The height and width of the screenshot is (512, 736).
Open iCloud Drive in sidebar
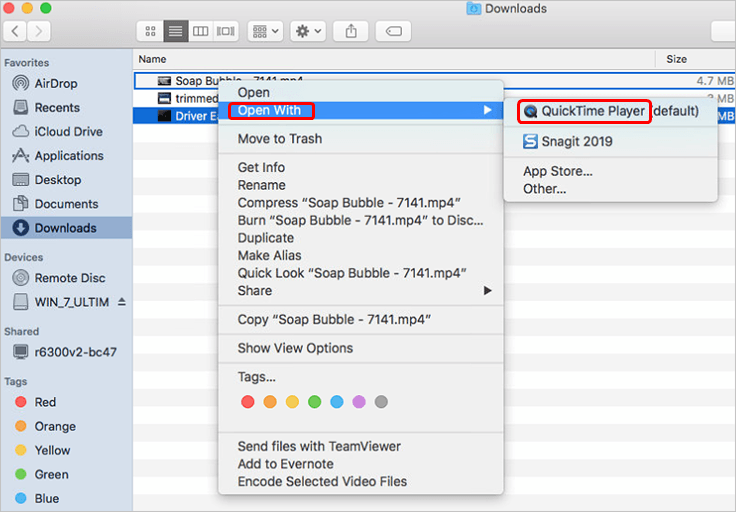point(68,131)
